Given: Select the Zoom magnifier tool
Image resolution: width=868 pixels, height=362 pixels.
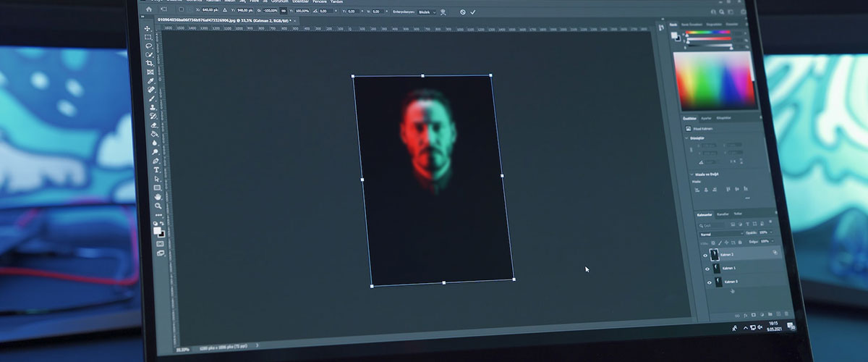Looking at the screenshot, I should pyautogui.click(x=158, y=206).
